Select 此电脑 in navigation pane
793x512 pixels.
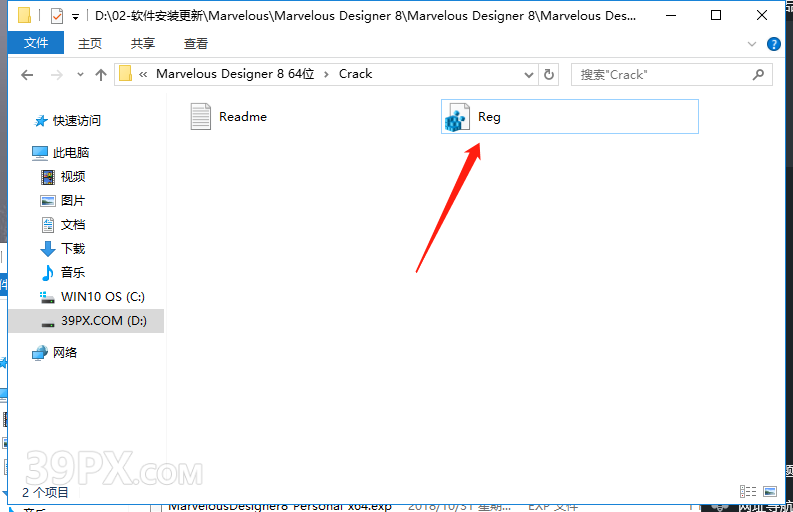pos(71,152)
